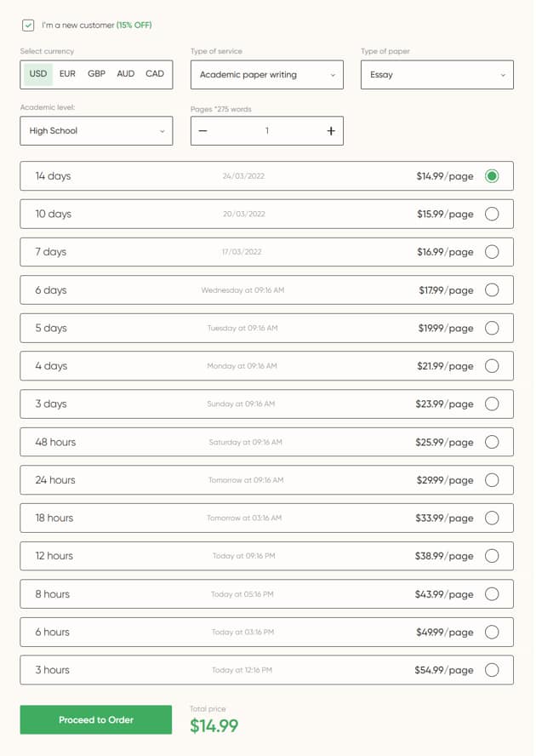The height and width of the screenshot is (756, 536).
Task: Choose the 48 hours deadline row
Action: point(266,442)
